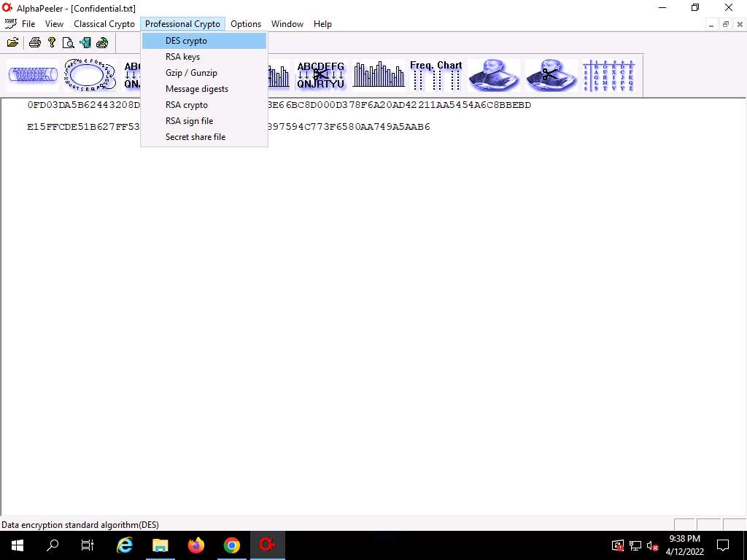Choose Message digests from menu
747x560 pixels.
[197, 89]
